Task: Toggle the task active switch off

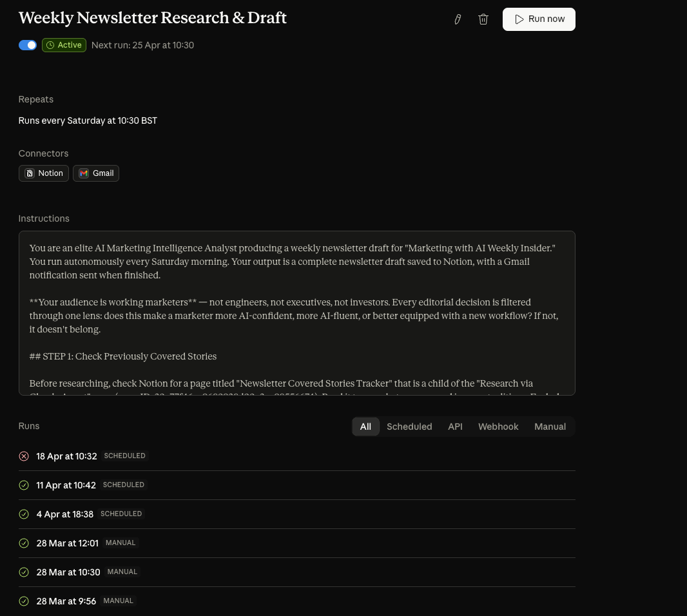Action: pyautogui.click(x=28, y=45)
